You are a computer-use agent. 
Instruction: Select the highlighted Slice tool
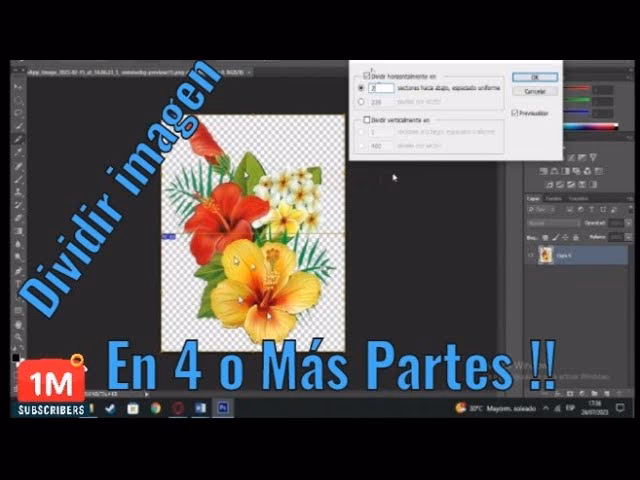18,140
